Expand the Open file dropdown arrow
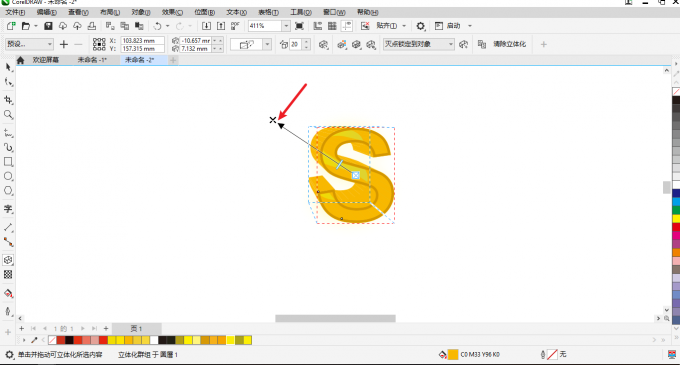Viewport: 680px width, 365px height. tap(36, 26)
